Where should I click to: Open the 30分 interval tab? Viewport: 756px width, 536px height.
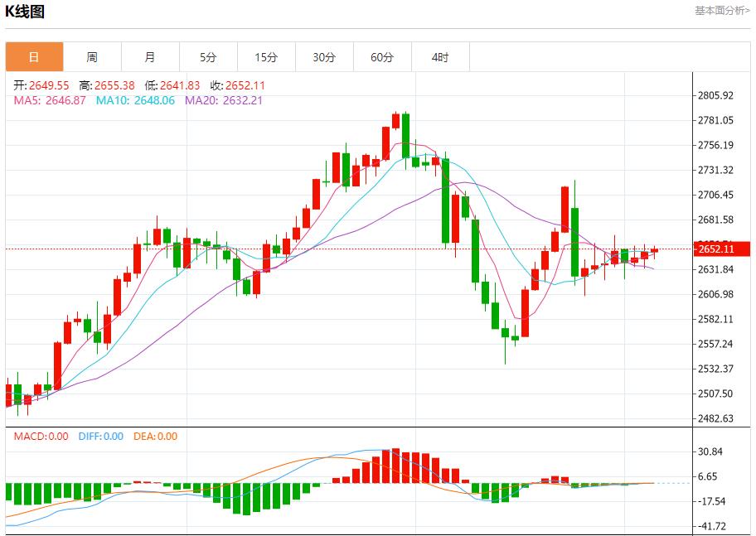324,57
